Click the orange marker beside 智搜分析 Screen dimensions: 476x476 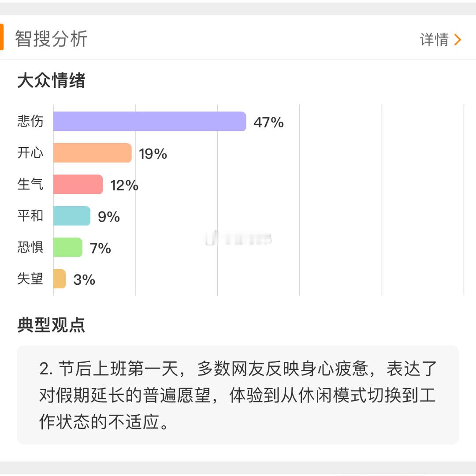1,37
